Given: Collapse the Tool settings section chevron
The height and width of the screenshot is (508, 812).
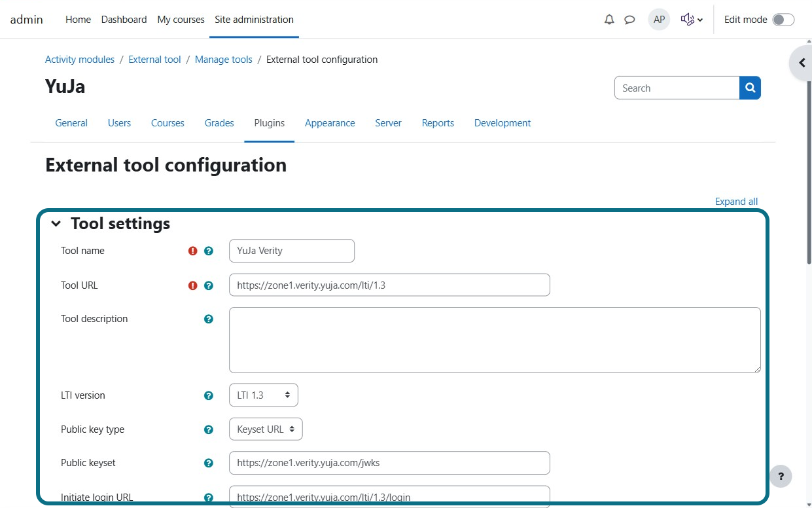Looking at the screenshot, I should (56, 224).
